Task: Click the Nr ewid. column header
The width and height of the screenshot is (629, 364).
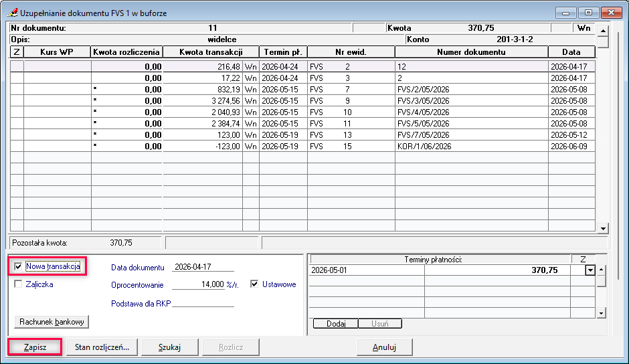Action: click(351, 52)
